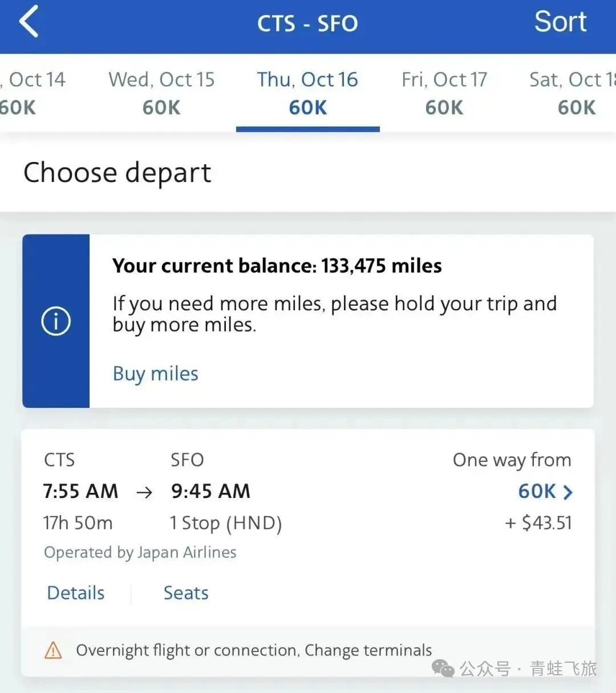Tap the back arrow icon
The width and height of the screenshot is (616, 693).
coord(29,22)
